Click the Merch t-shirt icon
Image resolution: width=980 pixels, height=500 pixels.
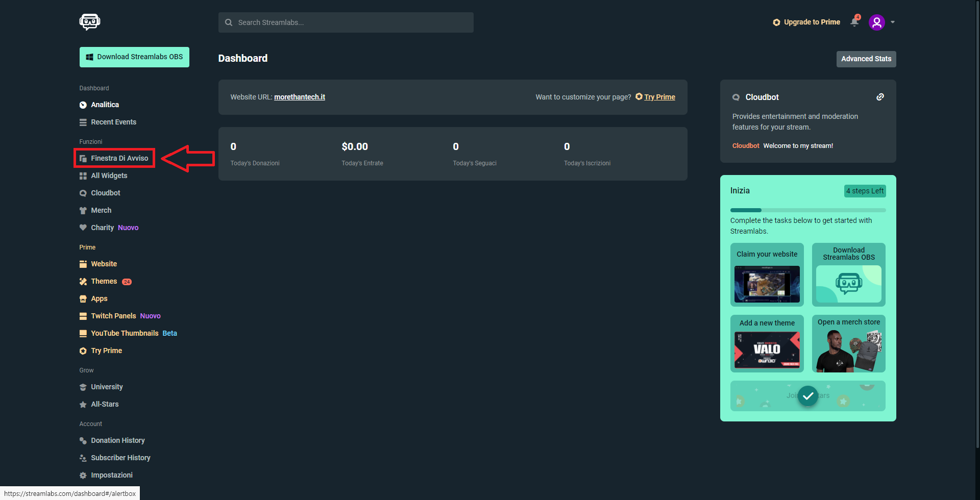83,211
